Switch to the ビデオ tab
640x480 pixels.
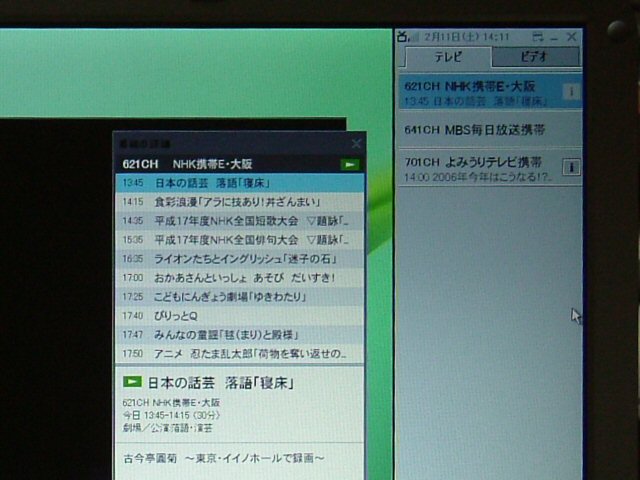tap(534, 58)
